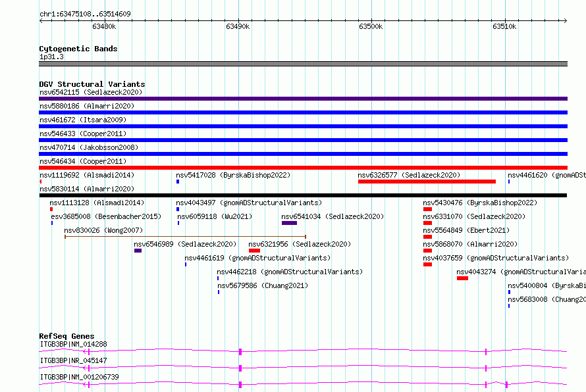The image size is (586, 392).
Task: Open transcript ITGB3BP|NM_014288
Action: tap(73, 344)
